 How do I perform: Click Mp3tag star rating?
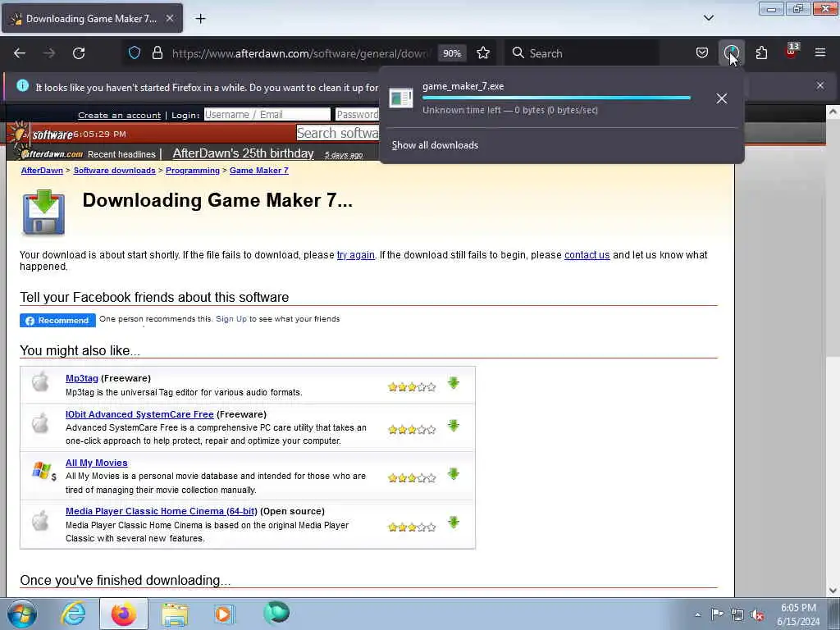(412, 387)
